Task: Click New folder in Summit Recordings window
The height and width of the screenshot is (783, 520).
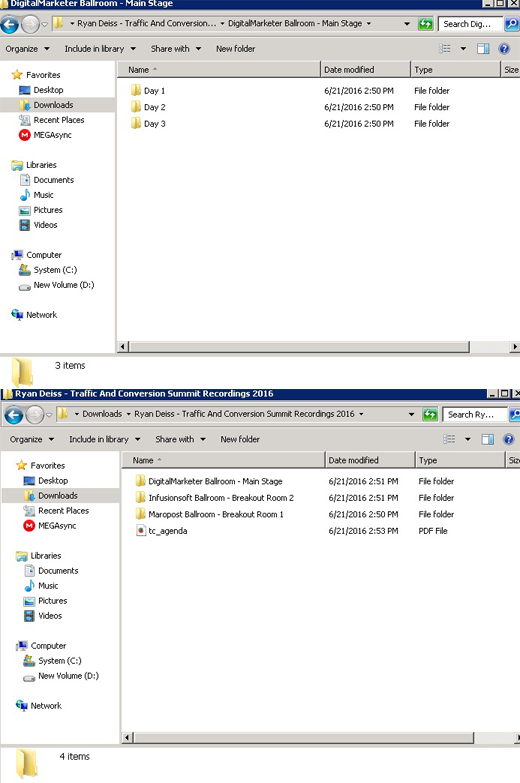Action: (240, 439)
